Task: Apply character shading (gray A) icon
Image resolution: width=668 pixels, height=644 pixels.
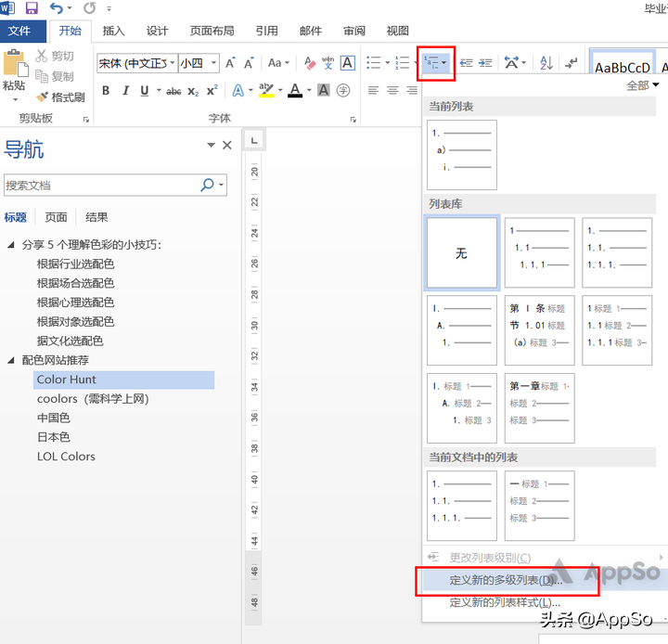Action: click(324, 90)
